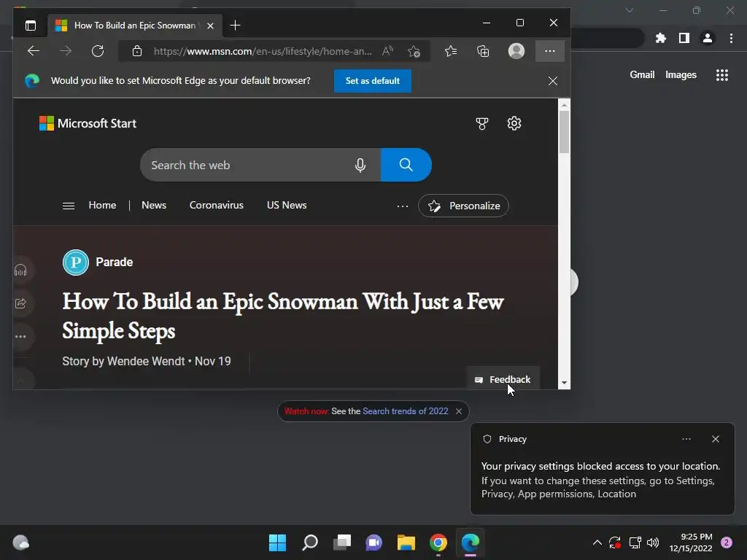Open File Explorer from taskbar
Screen dimensions: 747x560
tap(406, 542)
